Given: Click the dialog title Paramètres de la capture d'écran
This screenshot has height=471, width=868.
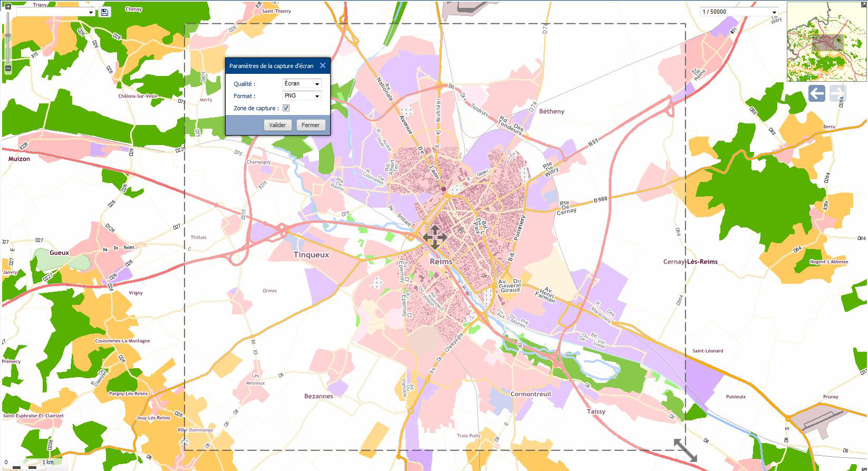Looking at the screenshot, I should (271, 66).
